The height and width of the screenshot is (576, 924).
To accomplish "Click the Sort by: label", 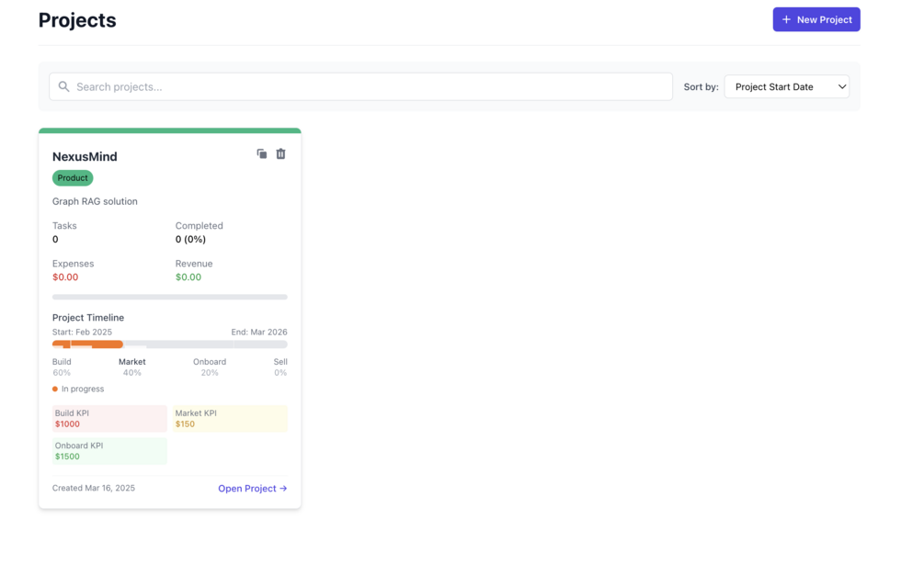I will click(x=702, y=86).
